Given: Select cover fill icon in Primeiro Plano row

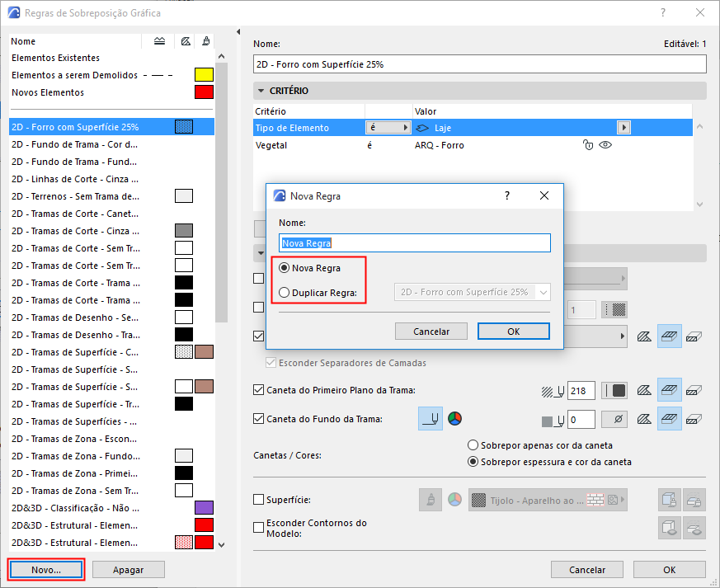Looking at the screenshot, I should (670, 390).
